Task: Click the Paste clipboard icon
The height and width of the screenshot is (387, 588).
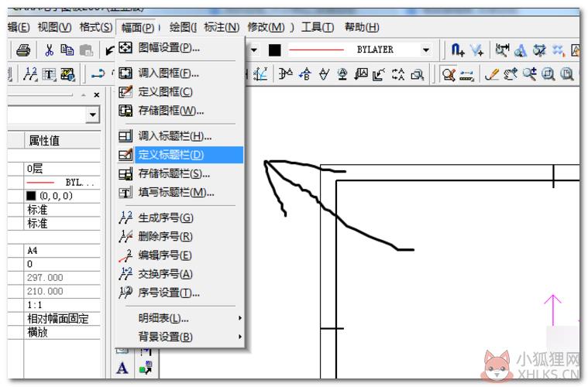Action: coord(86,50)
